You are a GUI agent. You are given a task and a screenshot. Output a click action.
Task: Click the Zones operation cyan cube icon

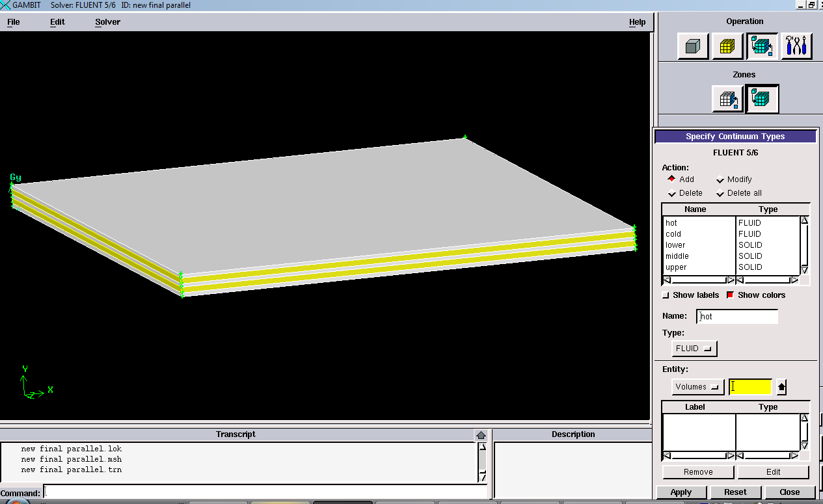[x=762, y=46]
